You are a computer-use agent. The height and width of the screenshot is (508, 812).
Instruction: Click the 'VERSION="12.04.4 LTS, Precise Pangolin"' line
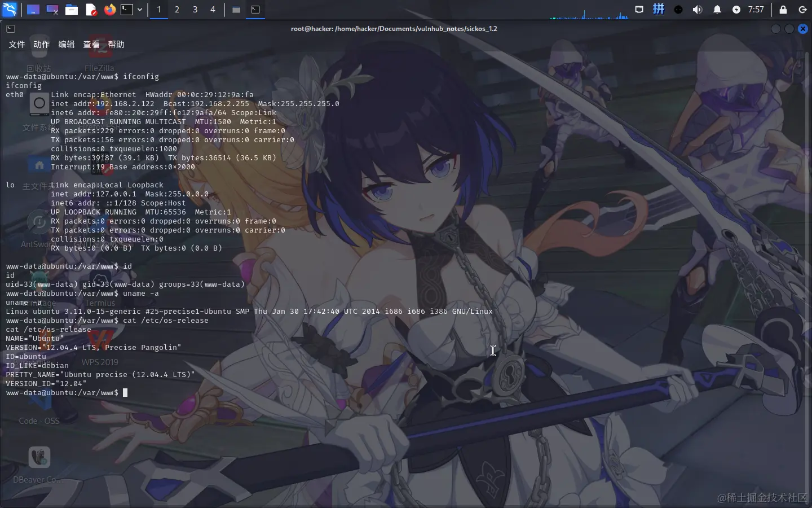point(94,347)
